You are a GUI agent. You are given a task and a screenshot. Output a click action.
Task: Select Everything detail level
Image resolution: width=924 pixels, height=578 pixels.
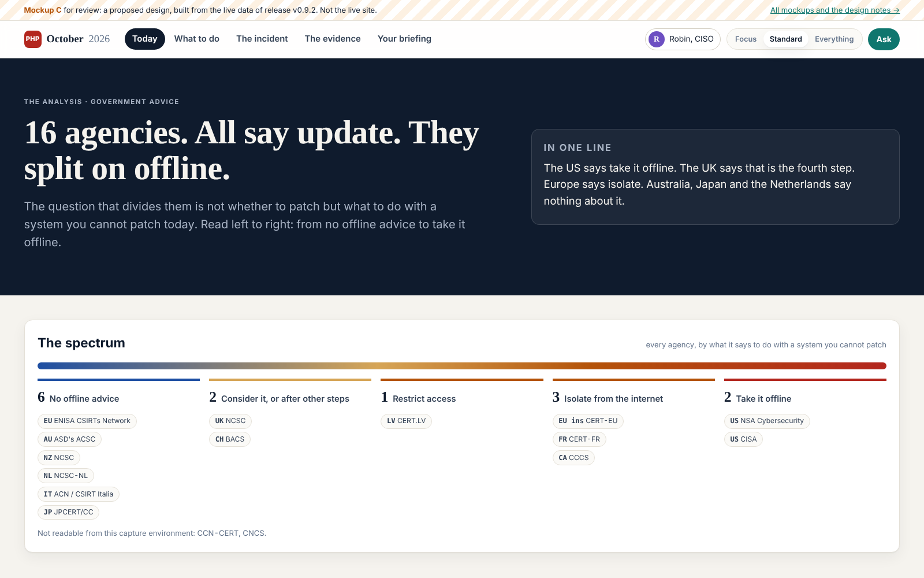tap(834, 39)
